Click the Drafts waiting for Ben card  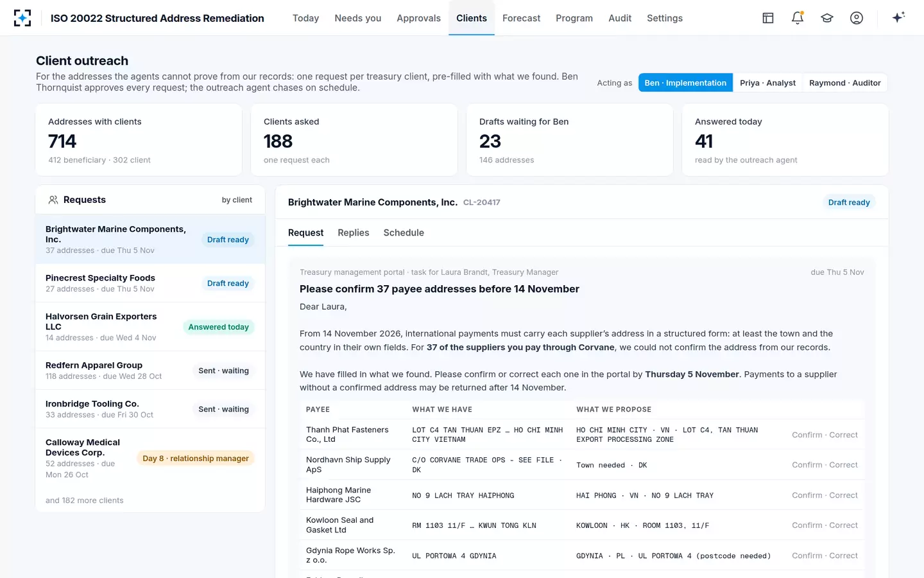click(570, 140)
